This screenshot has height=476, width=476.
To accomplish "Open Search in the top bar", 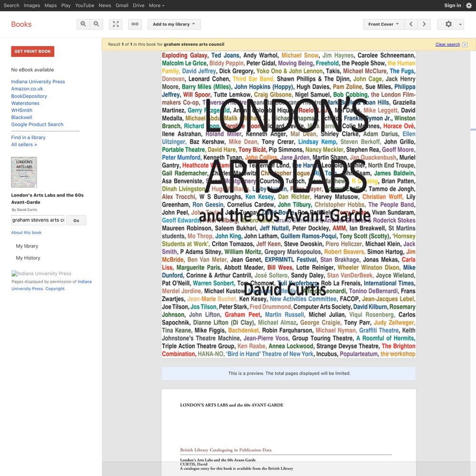I will click(x=11, y=5).
